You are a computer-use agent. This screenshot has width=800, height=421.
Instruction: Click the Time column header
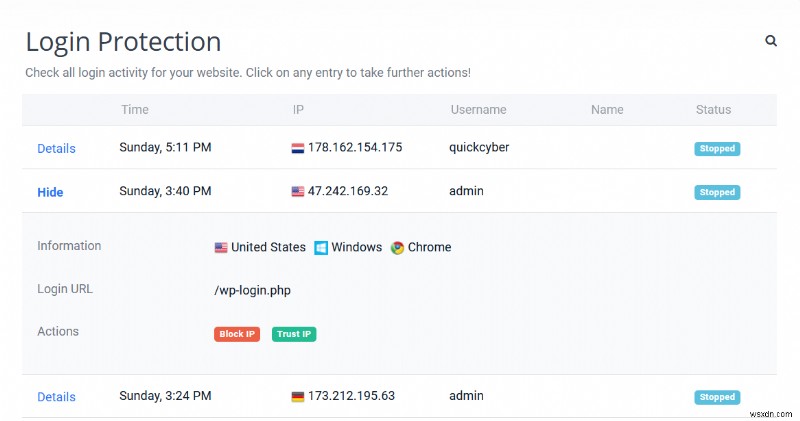point(135,110)
